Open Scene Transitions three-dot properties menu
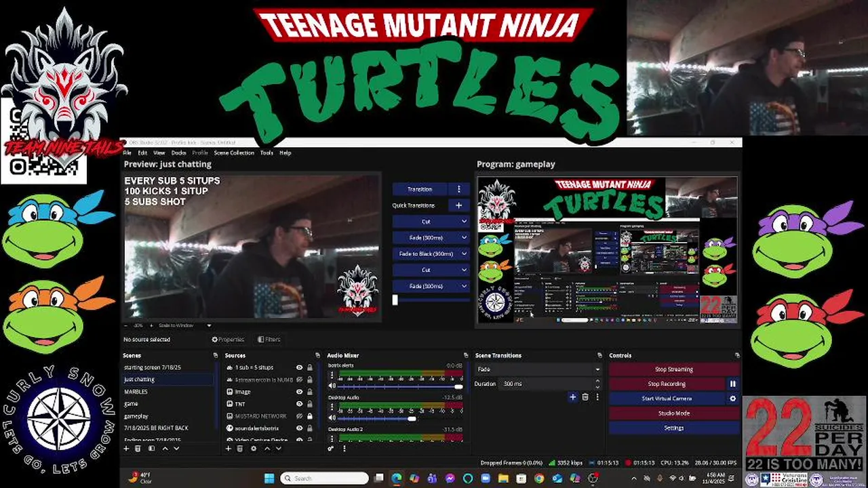868x488 pixels. 597,397
